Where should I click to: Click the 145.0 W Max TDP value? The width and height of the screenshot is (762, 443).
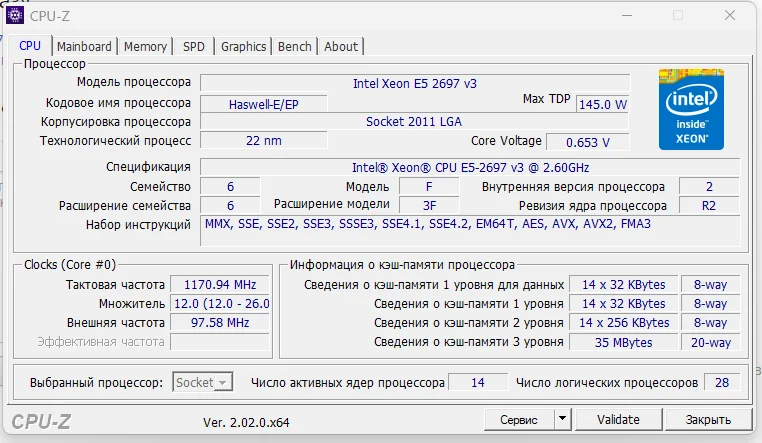click(x=603, y=104)
